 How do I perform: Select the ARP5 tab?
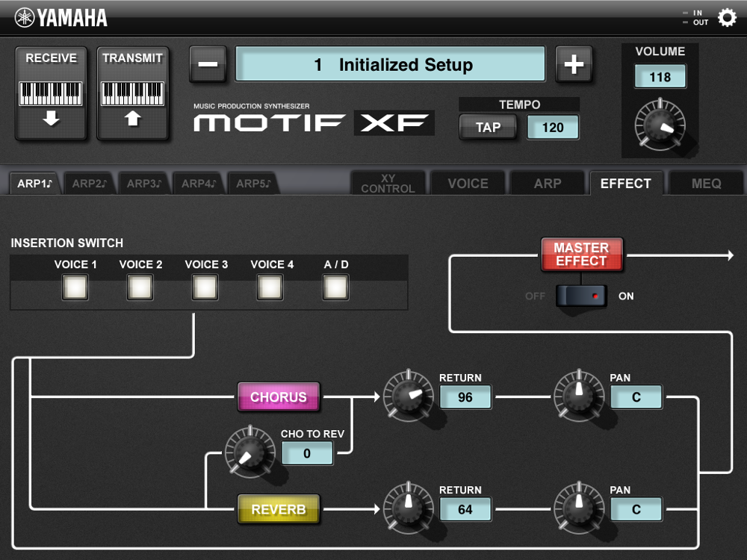tap(253, 184)
